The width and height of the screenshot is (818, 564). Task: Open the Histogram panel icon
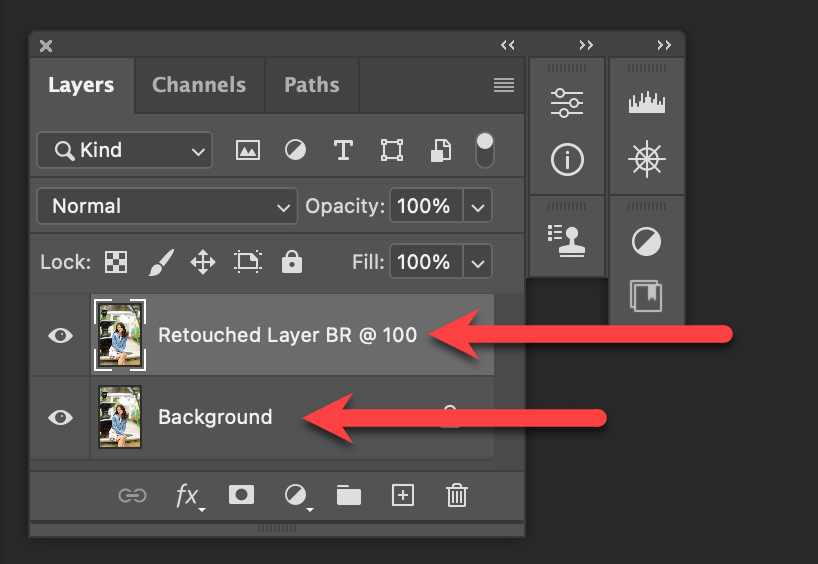(645, 102)
